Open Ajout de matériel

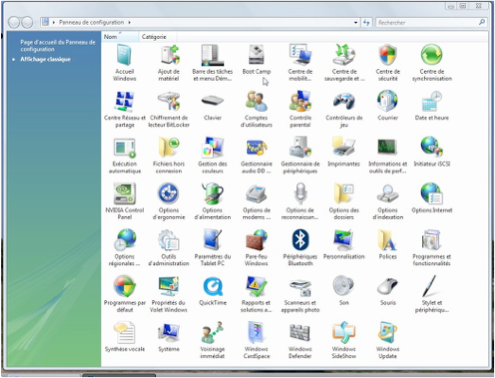point(169,63)
